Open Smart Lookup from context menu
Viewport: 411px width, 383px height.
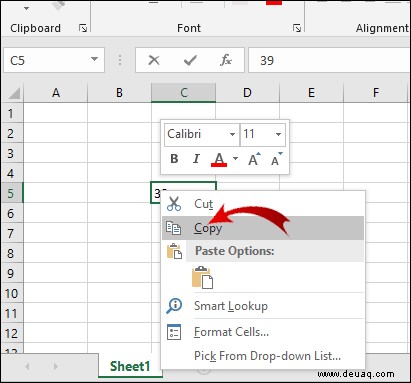click(x=263, y=306)
